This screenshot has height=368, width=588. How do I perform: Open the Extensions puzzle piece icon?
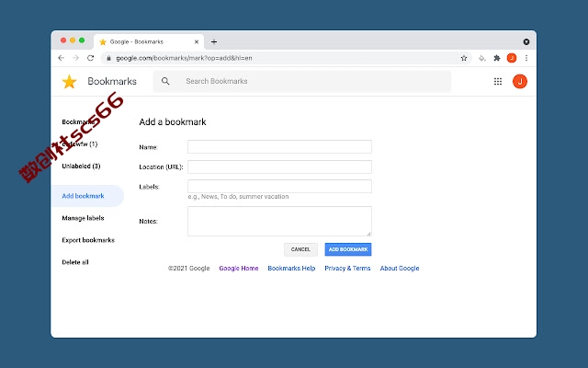point(497,58)
